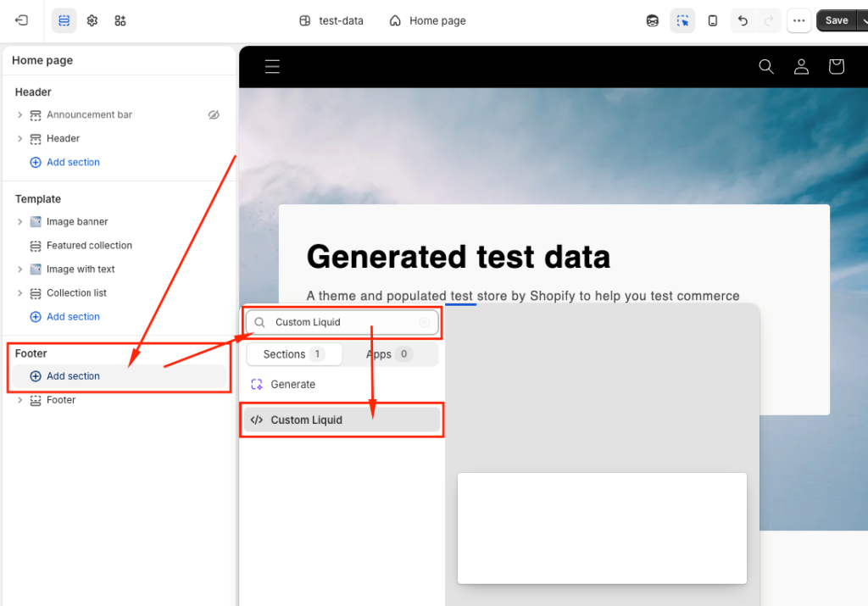Click the test-data theme name
The image size is (868, 606).
(341, 21)
